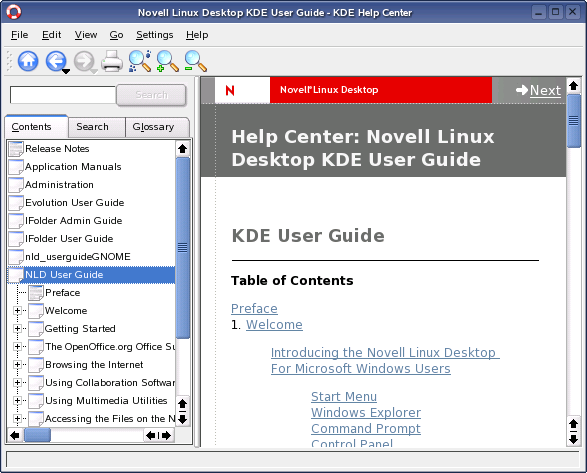Open the Windows Explorer link
Image resolution: width=587 pixels, height=473 pixels.
pos(366,412)
